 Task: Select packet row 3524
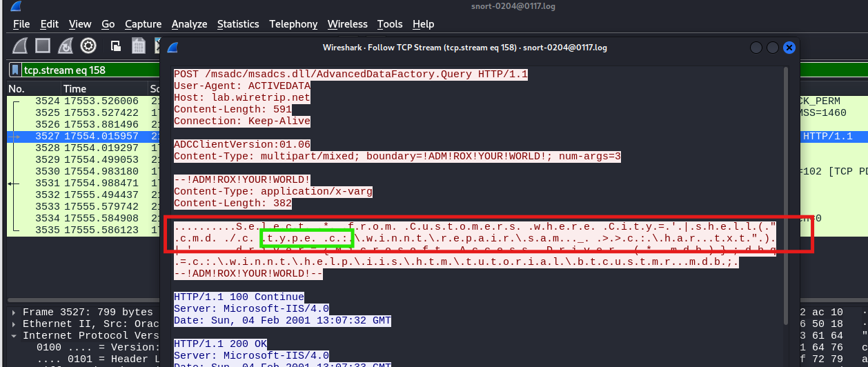[x=83, y=101]
